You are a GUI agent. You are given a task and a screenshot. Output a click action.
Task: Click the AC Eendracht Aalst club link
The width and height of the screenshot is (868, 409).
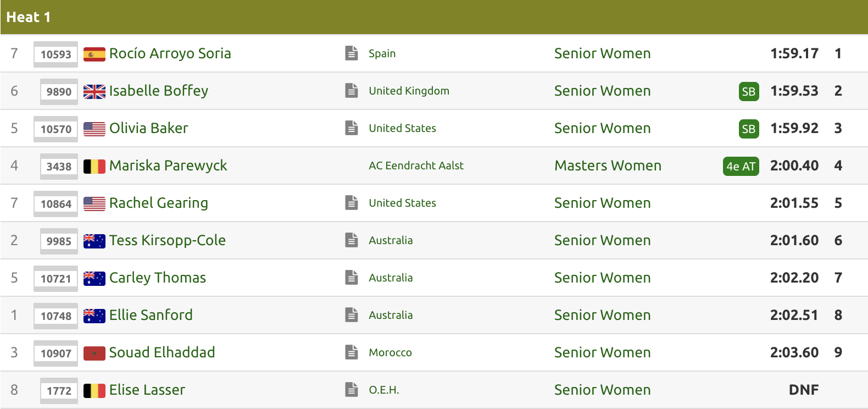[x=416, y=165]
